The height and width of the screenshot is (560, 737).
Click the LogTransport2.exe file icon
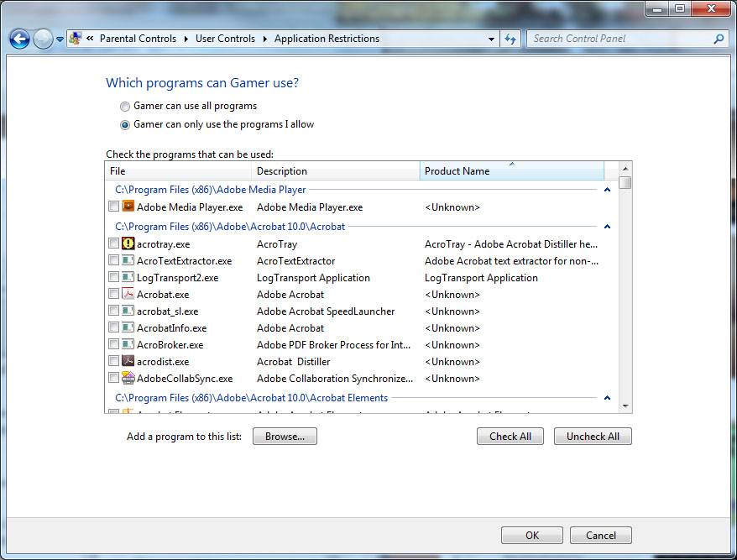click(x=128, y=277)
